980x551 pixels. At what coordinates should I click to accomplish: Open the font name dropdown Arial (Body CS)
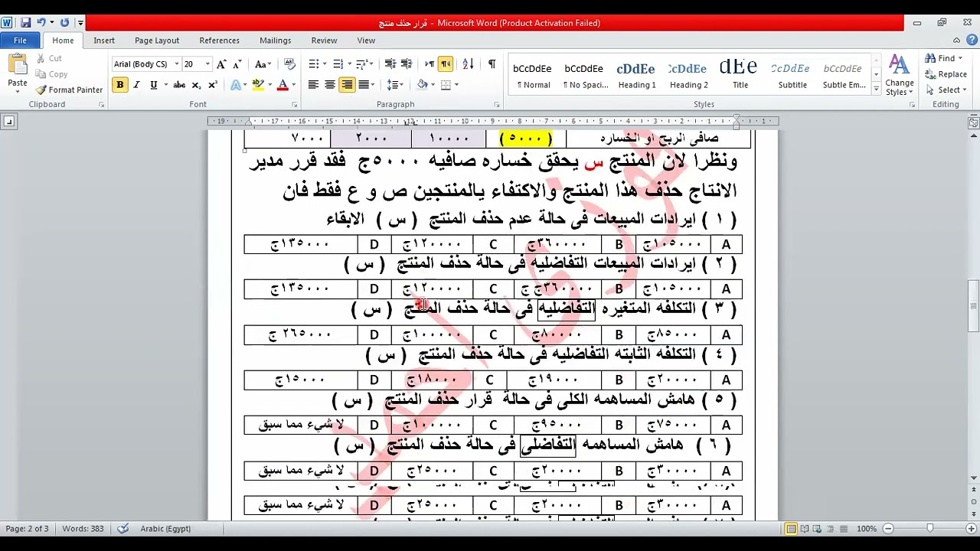[x=176, y=64]
